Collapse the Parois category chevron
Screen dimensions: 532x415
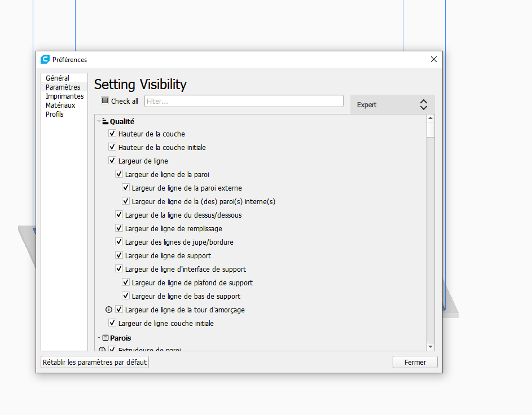[99, 338]
